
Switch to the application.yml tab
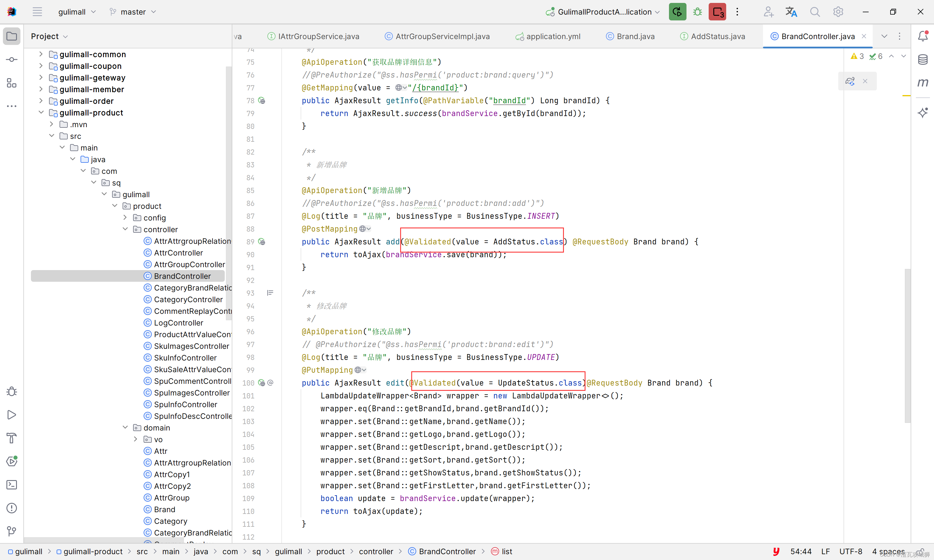tap(553, 36)
